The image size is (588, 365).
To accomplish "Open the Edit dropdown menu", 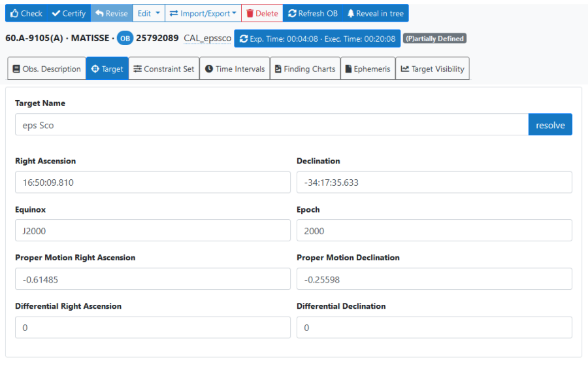I will click(x=148, y=13).
